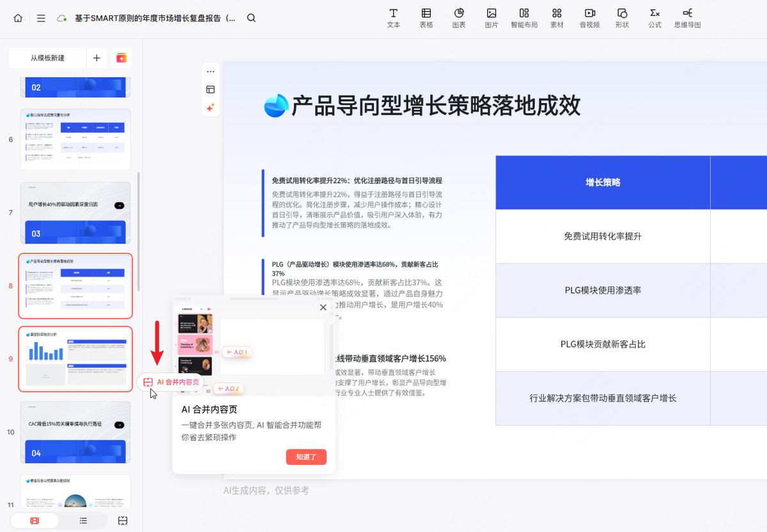Viewport: 767px width, 532px height.
Task: Click table cell PLG模块贡献新客占比
Action: 603,344
